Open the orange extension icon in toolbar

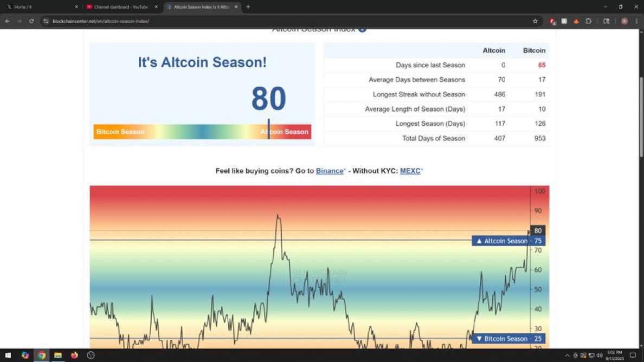[x=576, y=21]
